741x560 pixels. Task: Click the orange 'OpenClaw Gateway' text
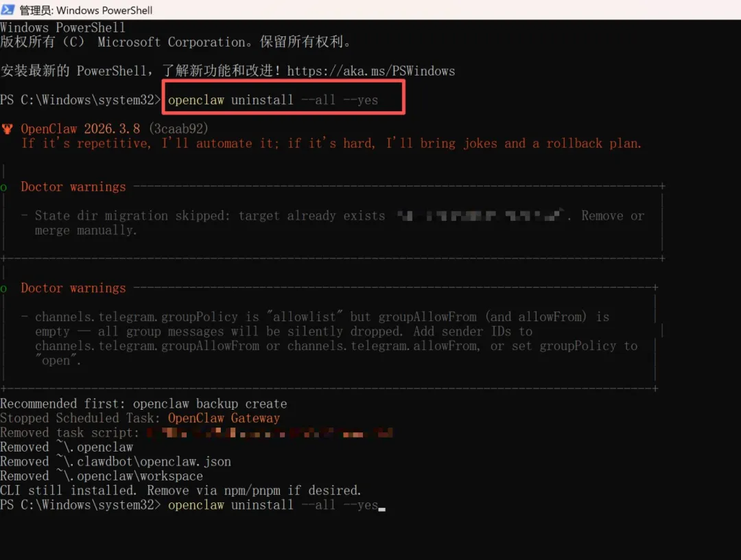pyautogui.click(x=224, y=418)
